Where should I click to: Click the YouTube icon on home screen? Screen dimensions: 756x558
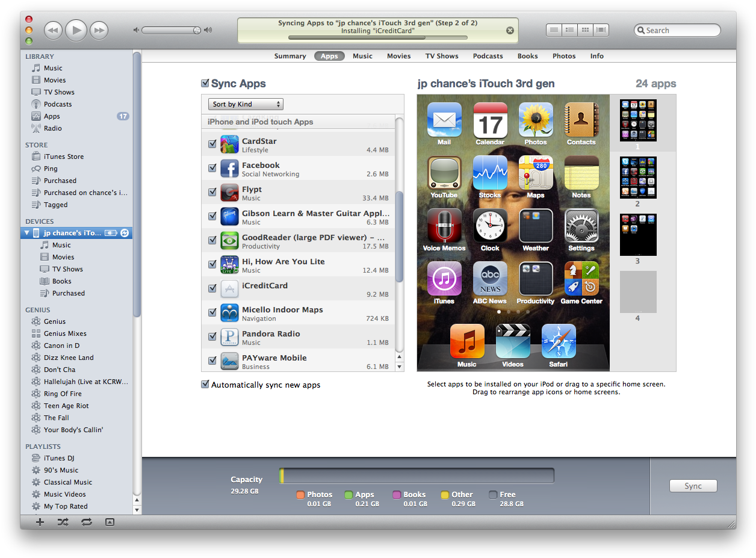[x=444, y=173]
